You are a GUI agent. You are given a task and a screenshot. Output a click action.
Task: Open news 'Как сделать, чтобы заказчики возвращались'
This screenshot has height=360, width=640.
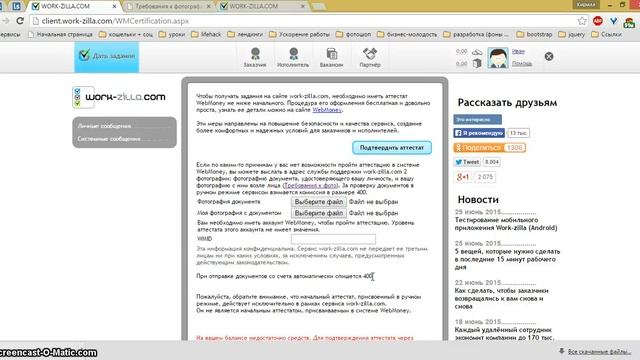tap(502, 298)
